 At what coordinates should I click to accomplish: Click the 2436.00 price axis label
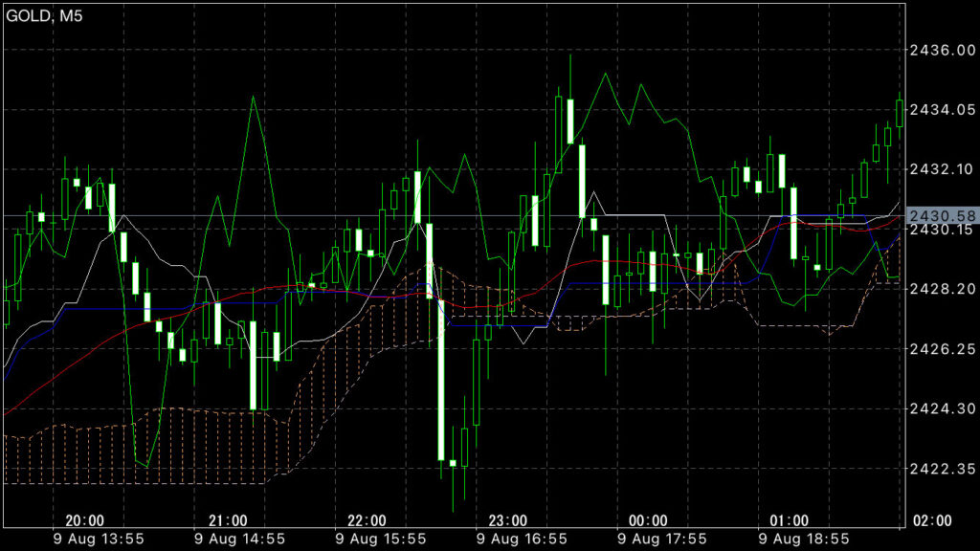coord(943,50)
